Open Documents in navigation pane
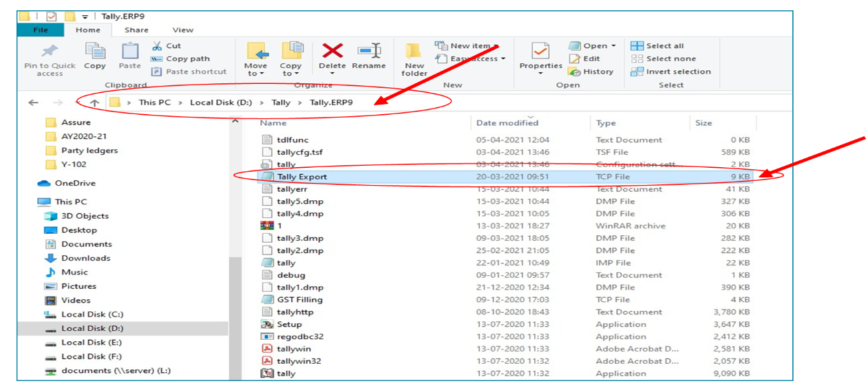The height and width of the screenshot is (390, 868). click(78, 244)
